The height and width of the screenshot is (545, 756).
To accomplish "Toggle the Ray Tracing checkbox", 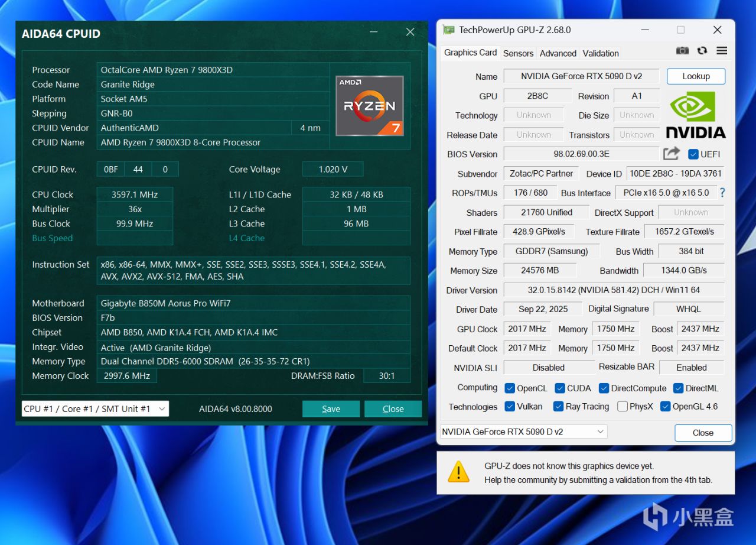I will tap(558, 407).
